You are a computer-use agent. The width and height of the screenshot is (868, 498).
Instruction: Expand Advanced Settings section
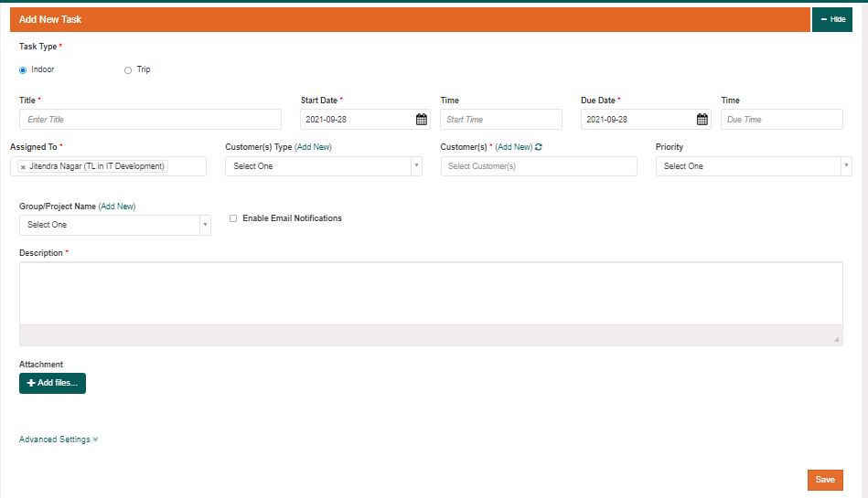click(x=59, y=440)
